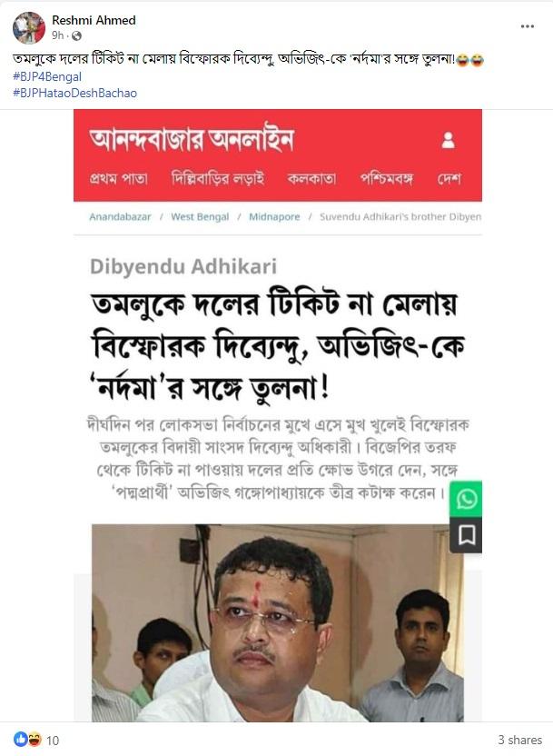The height and width of the screenshot is (756, 553).
Task: Open the Dibyendu Adhikari article photo
Action: (x=278, y=623)
